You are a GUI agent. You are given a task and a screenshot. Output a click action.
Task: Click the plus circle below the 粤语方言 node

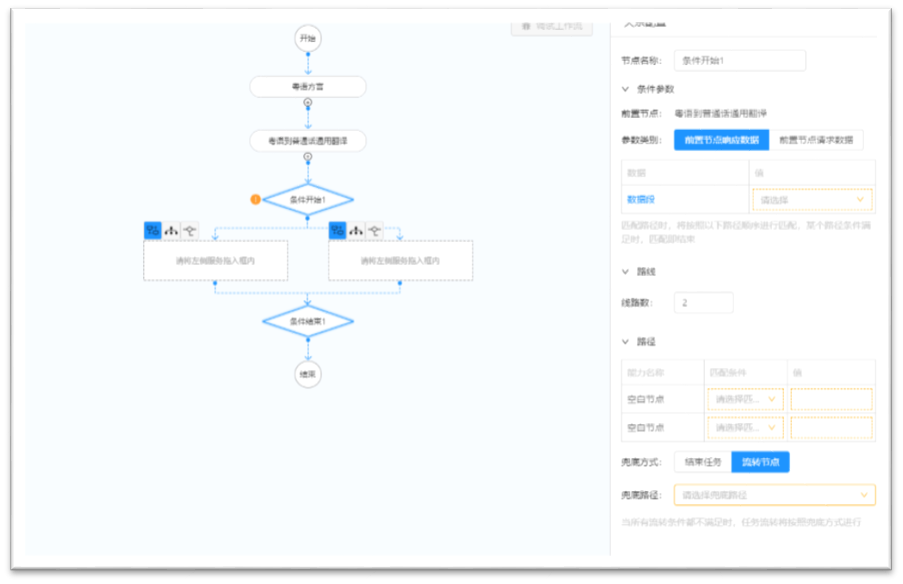[308, 103]
